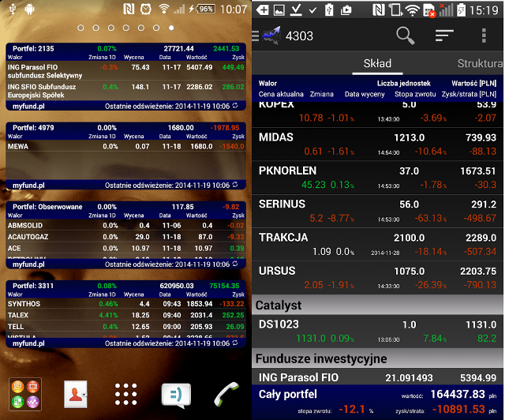Select the SYNTHOS row in widget
509x420 pixels.
126,304
